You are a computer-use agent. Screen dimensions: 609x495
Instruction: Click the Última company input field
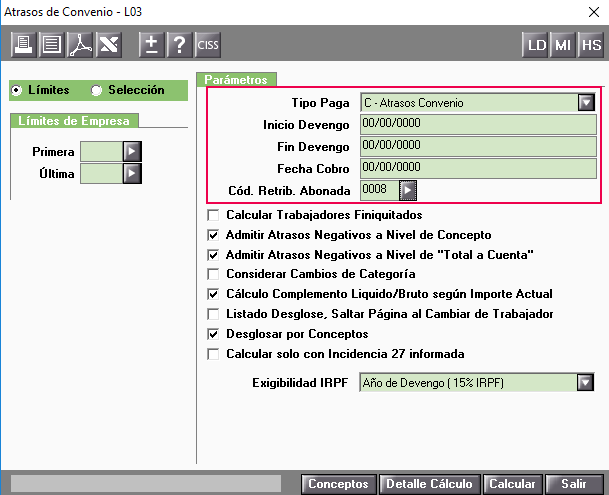(101, 174)
